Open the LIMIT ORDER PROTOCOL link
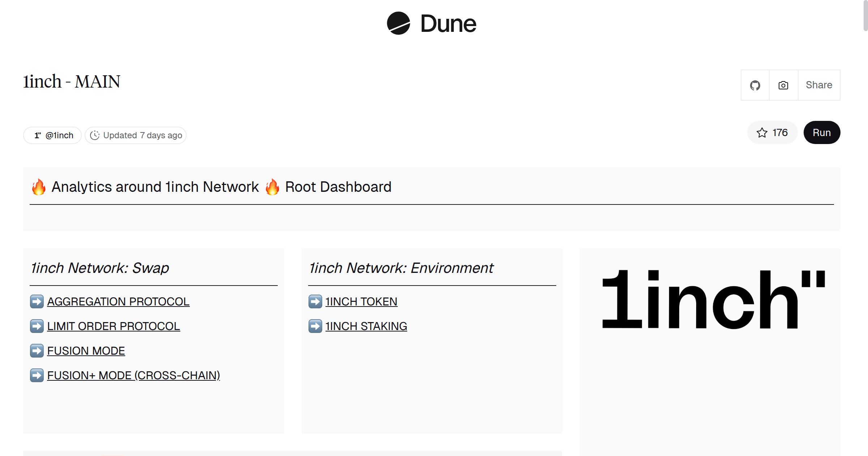 [x=114, y=326]
